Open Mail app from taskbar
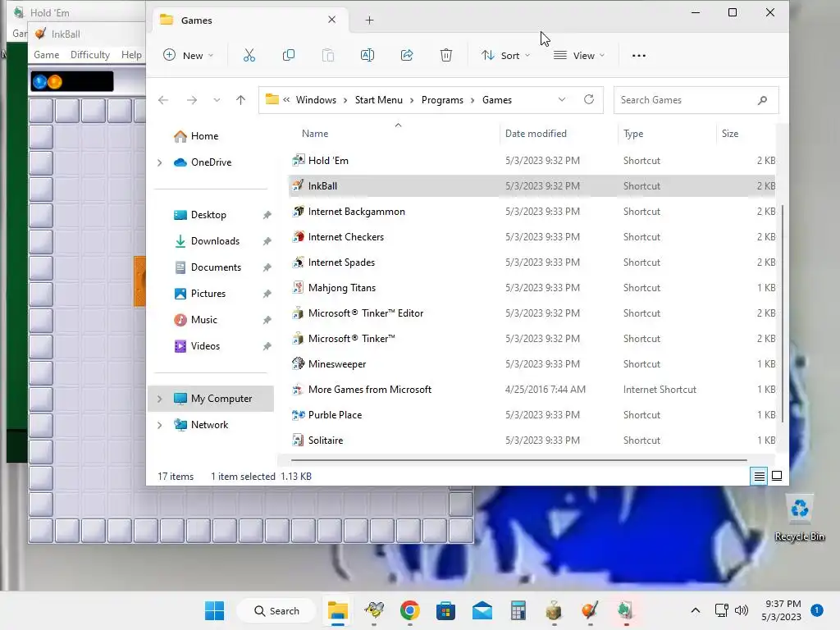The height and width of the screenshot is (630, 840). [482, 610]
